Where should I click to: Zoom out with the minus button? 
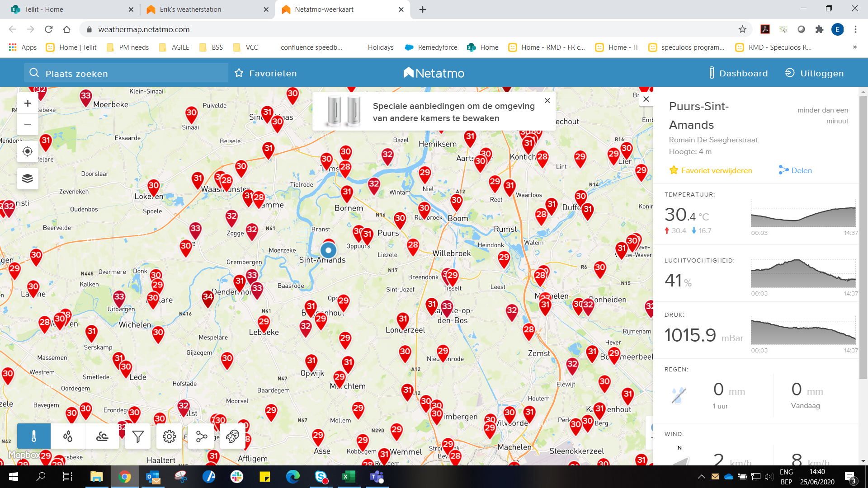pyautogui.click(x=28, y=124)
